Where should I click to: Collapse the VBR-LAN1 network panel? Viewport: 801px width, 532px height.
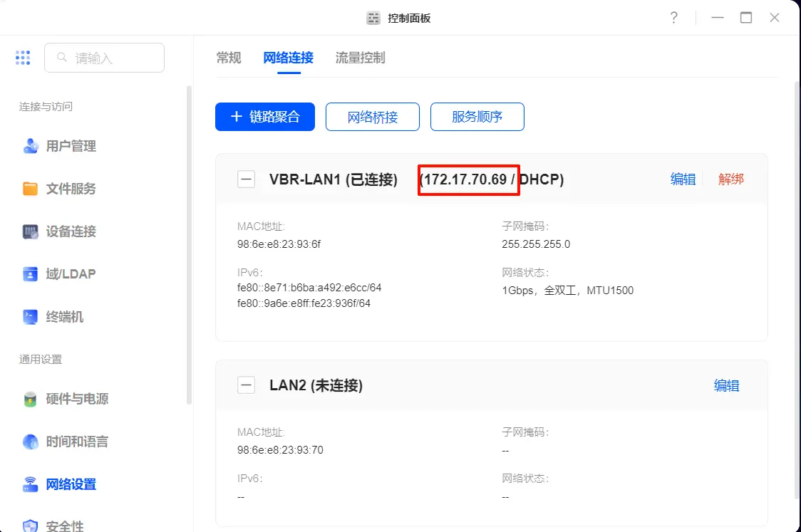click(246, 179)
